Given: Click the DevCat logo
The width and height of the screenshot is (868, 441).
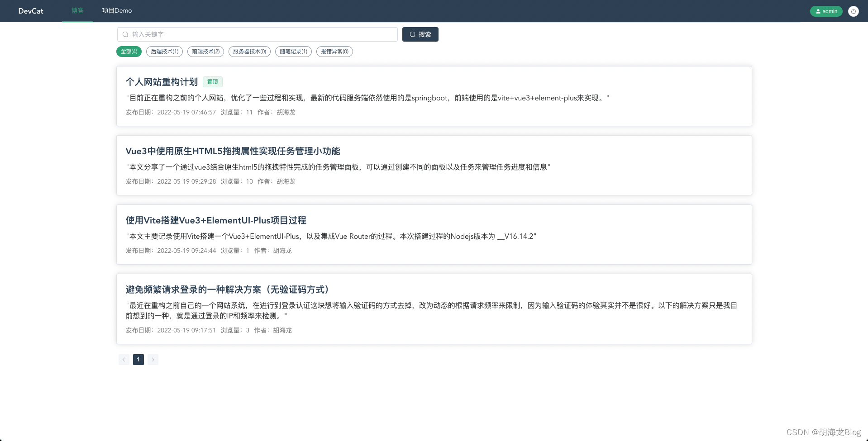Looking at the screenshot, I should [30, 11].
